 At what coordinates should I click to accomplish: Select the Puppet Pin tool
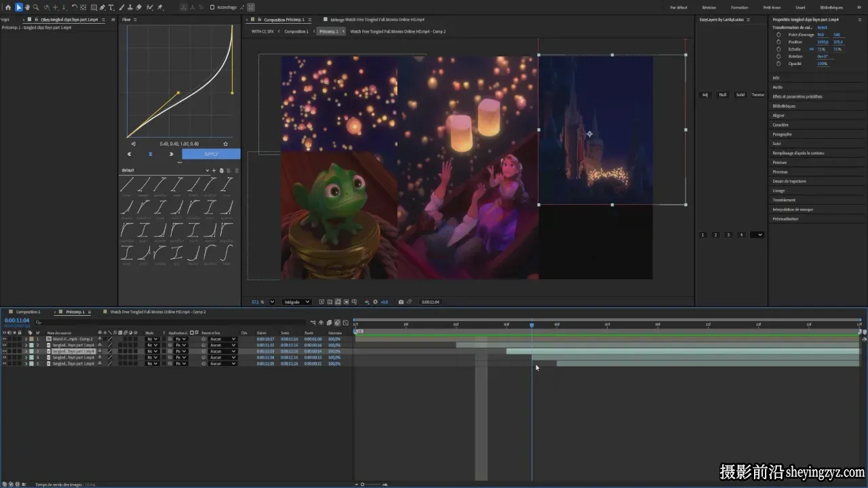click(161, 7)
